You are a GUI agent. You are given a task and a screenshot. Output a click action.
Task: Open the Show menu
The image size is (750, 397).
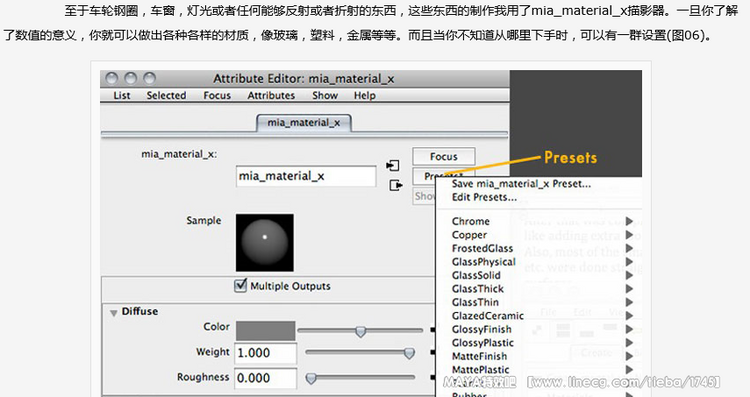325,95
